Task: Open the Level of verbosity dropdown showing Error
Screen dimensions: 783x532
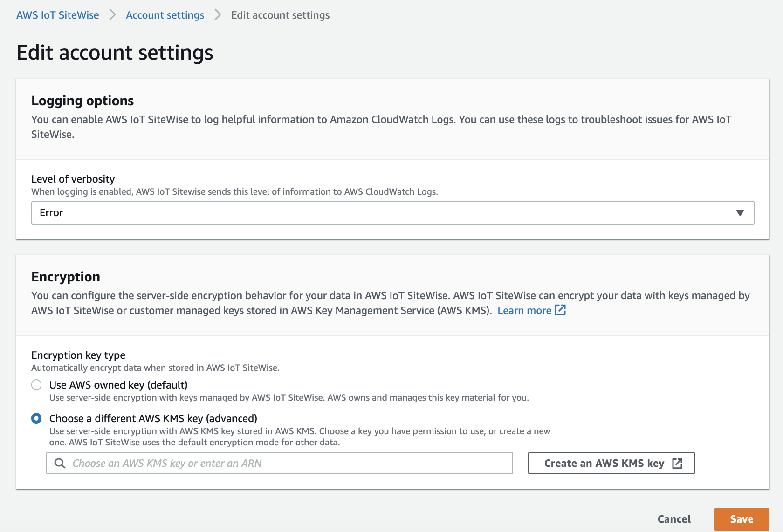Action: 392,213
